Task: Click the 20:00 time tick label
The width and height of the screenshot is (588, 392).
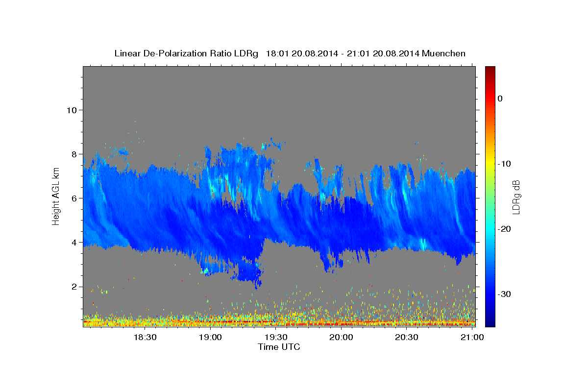Action: click(341, 337)
